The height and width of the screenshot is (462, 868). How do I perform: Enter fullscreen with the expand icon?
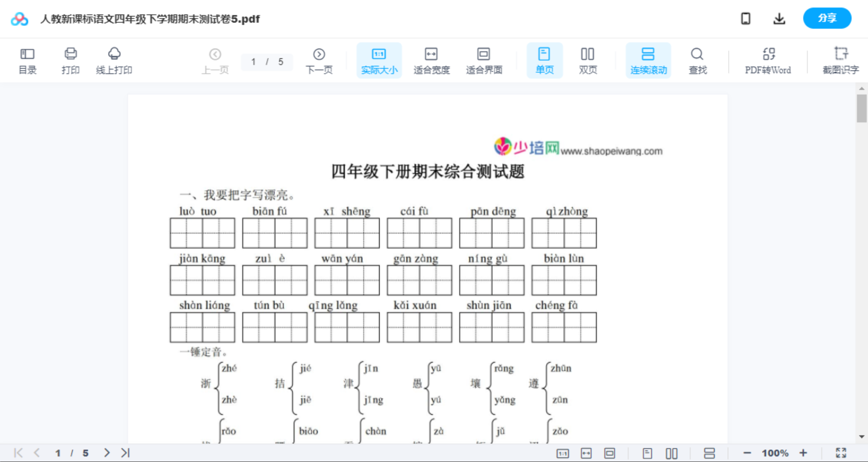tap(841, 453)
